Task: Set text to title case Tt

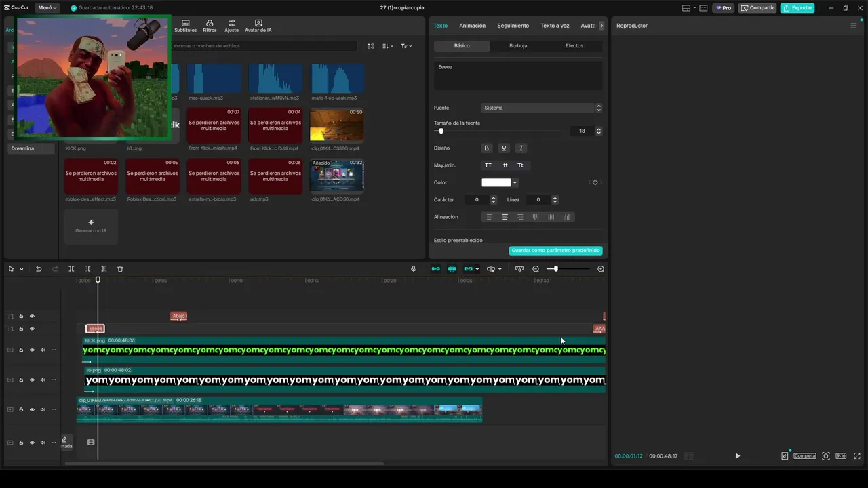Action: pyautogui.click(x=521, y=165)
